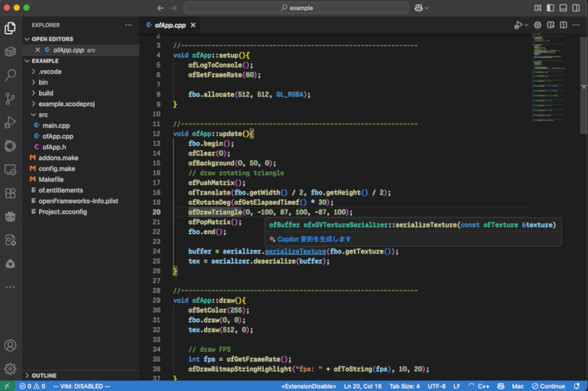Click Continue button in status bar
The height and width of the screenshot is (391, 588).
pyautogui.click(x=548, y=386)
